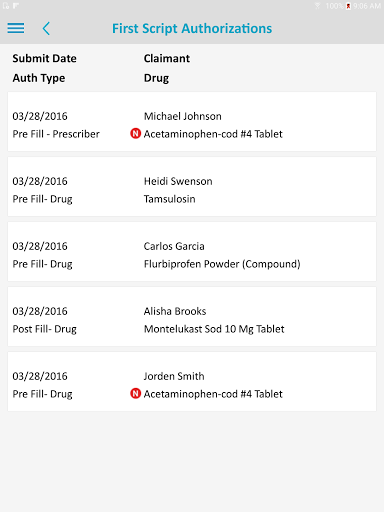
Task: Sort by Submit Date header
Action: (45, 58)
